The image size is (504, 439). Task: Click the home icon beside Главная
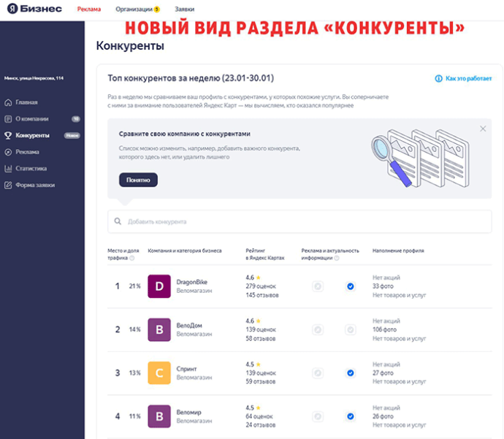click(x=8, y=102)
